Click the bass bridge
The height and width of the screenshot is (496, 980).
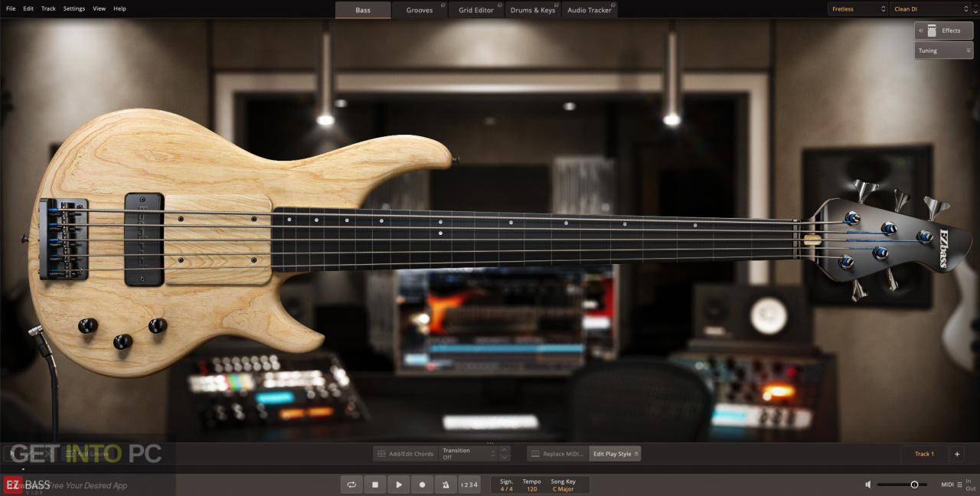tap(64, 238)
